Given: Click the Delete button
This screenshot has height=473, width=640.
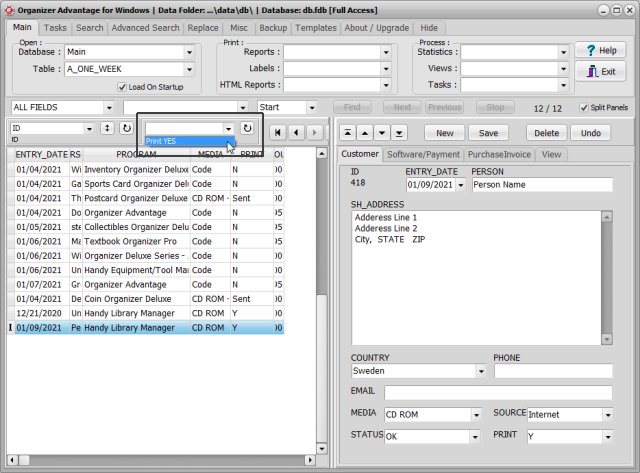Looking at the screenshot, I should tap(546, 133).
